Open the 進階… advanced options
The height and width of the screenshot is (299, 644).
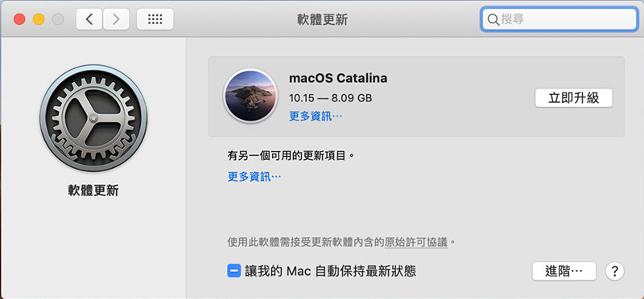(x=564, y=271)
